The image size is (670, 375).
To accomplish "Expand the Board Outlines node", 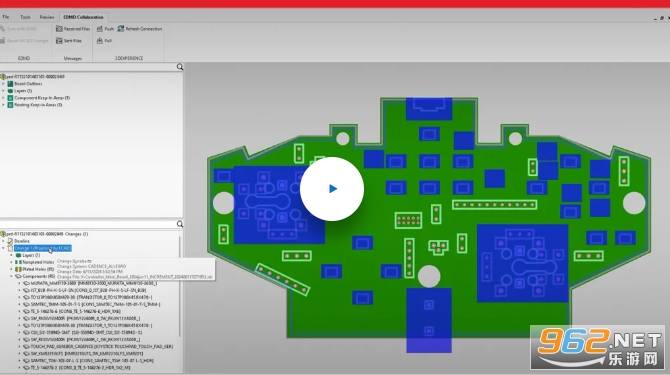I will pyautogui.click(x=3, y=84).
